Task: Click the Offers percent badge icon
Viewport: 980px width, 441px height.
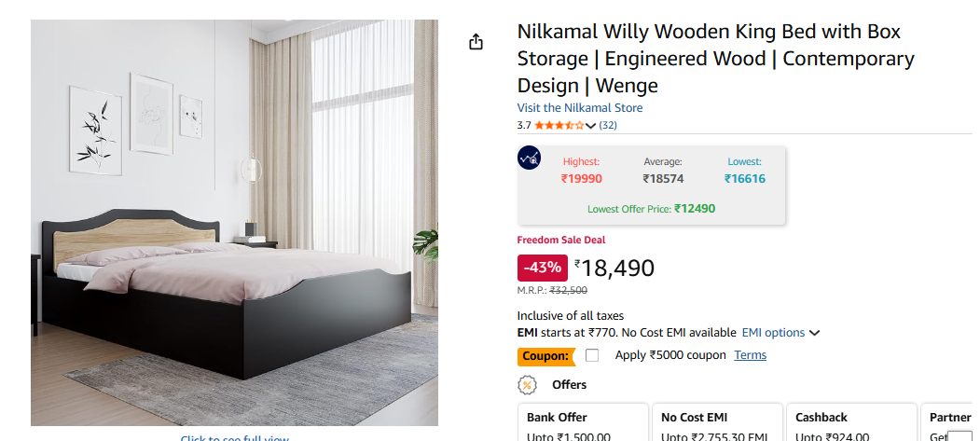Action: coord(528,384)
